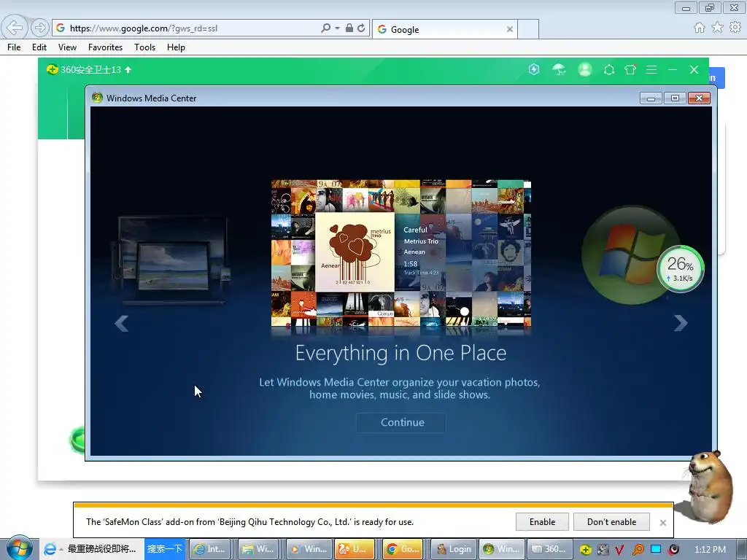The image size is (747, 560).
Task: Click the orange magnifier tray icon
Action: (x=638, y=550)
